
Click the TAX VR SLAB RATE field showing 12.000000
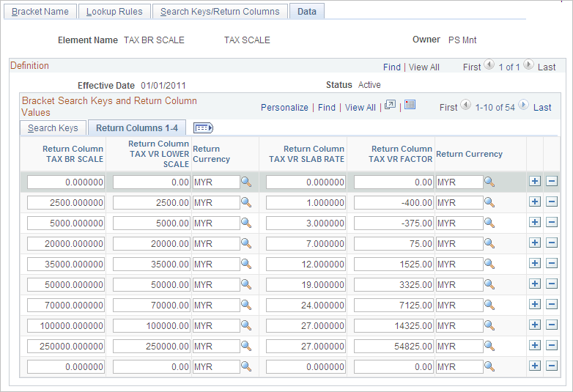click(x=306, y=264)
